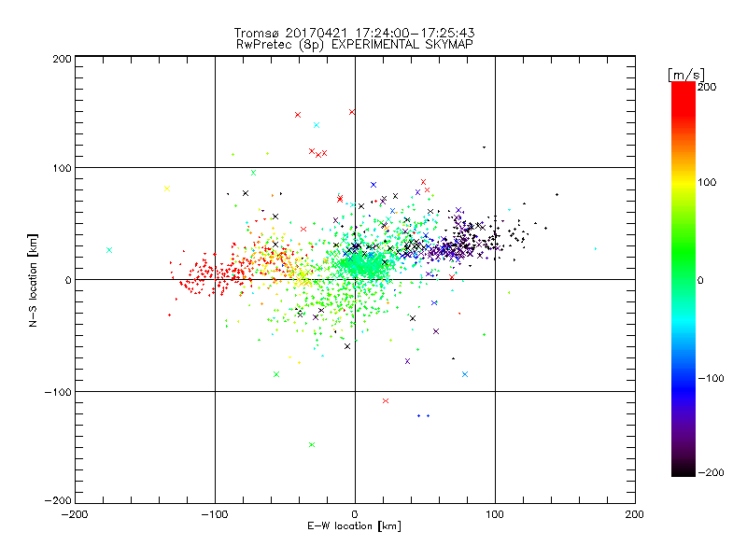Click the colorbar at the yellow 100 m/s level
Screen dimensions: 747x560
[x=684, y=182]
